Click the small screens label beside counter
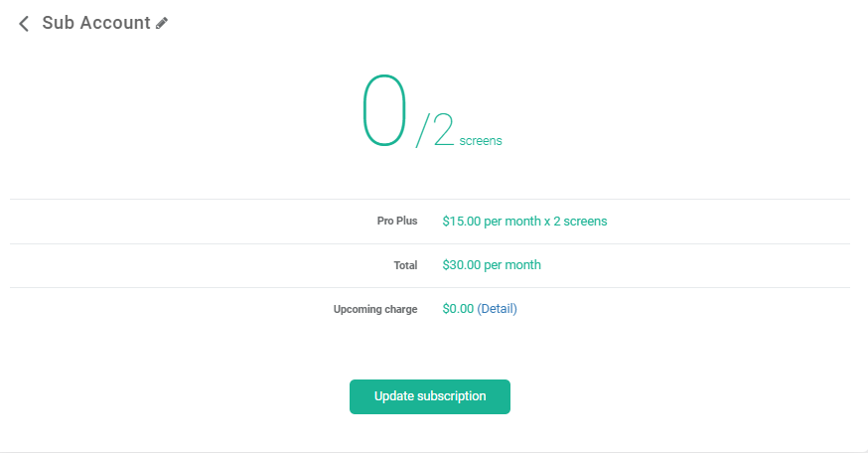868x453 pixels. pos(481,141)
